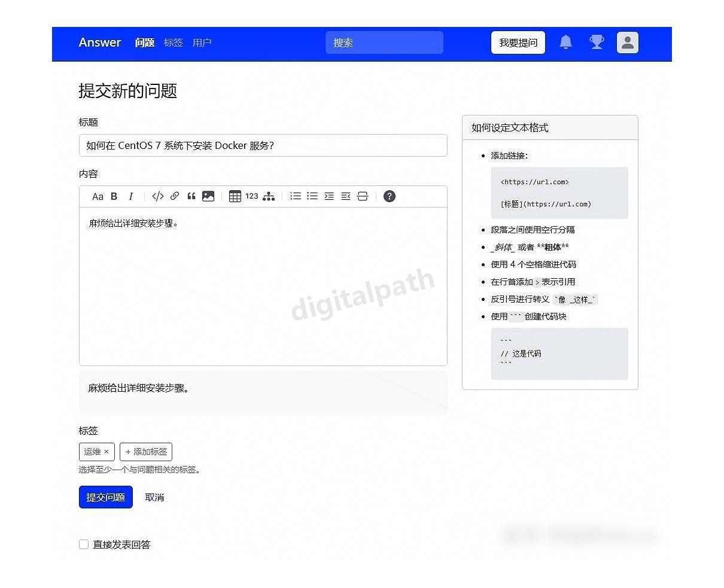Open the formatting help icon
724x588 pixels.
click(390, 196)
